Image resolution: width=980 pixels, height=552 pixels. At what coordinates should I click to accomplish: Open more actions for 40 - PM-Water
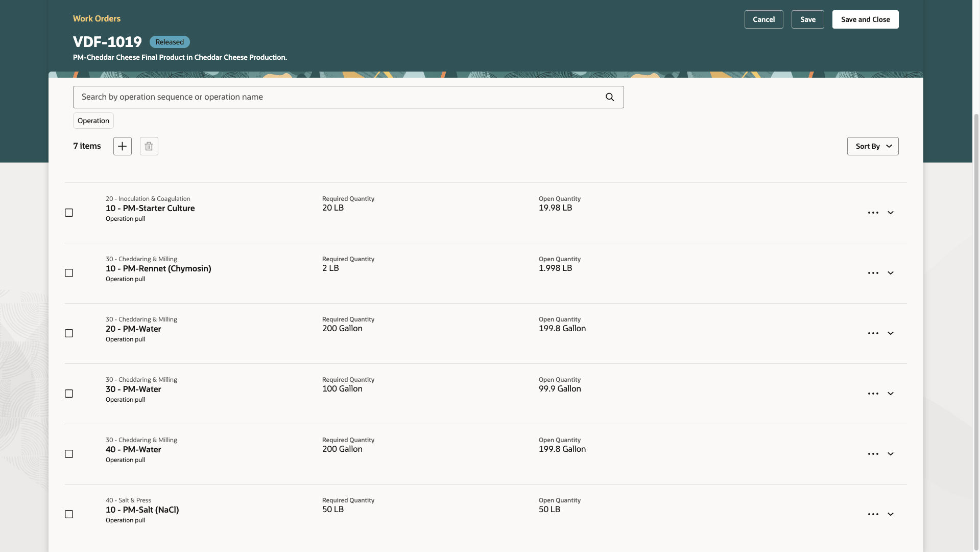(x=873, y=454)
